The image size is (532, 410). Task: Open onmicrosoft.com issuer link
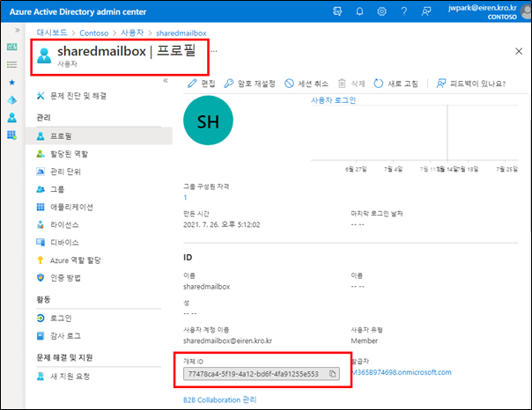tap(402, 372)
